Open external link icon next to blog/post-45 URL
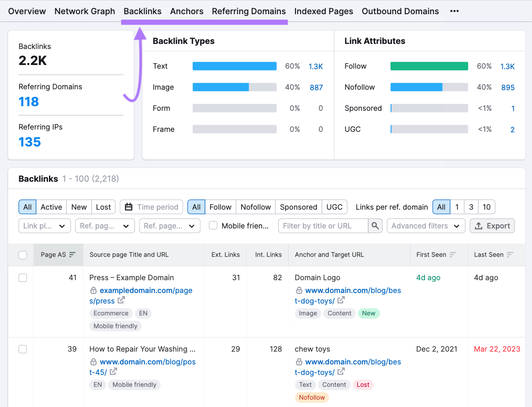The width and height of the screenshot is (532, 407). 113,372
